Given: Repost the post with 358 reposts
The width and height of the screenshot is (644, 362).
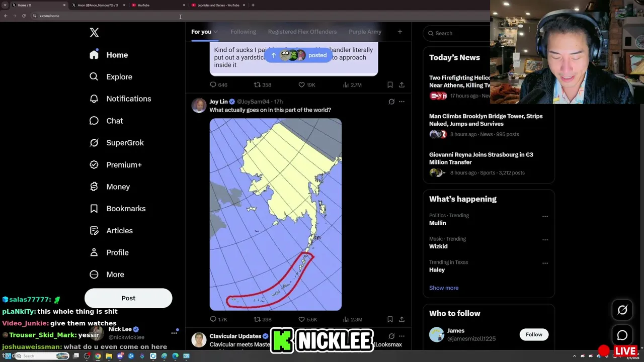Looking at the screenshot, I should (262, 85).
